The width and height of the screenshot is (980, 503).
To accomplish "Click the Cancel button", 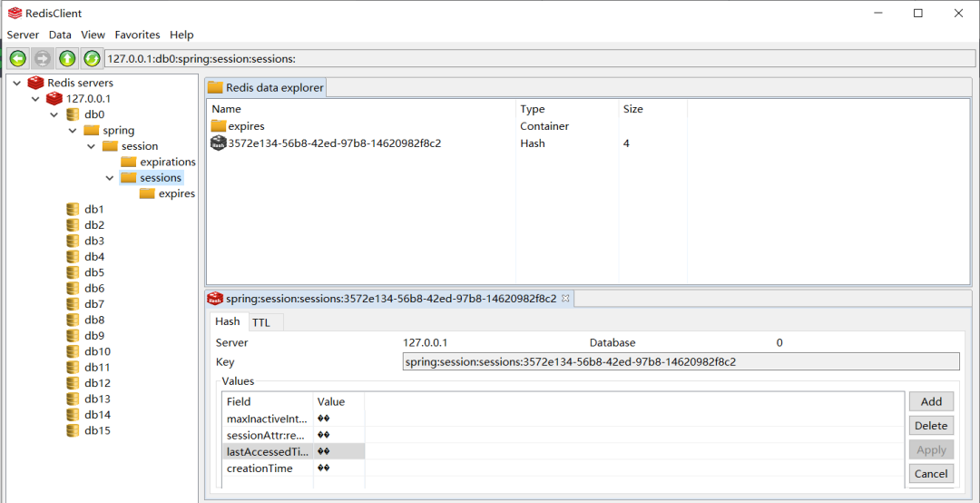I will pos(931,474).
